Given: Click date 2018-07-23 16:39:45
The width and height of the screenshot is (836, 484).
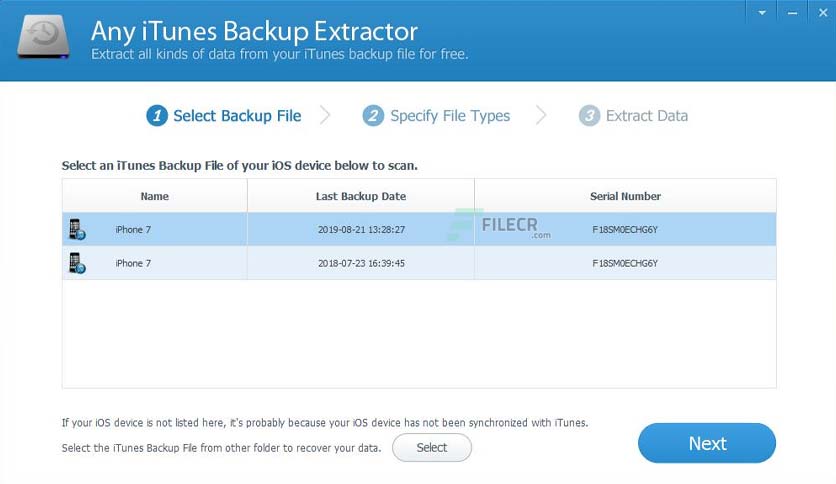Looking at the screenshot, I should pyautogui.click(x=361, y=263).
